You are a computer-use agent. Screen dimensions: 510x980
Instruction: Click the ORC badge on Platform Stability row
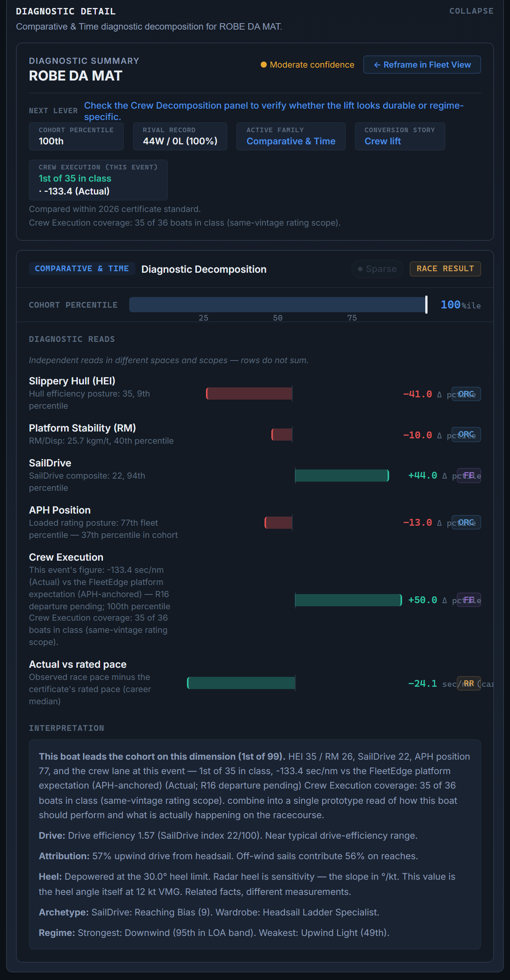coord(466,435)
